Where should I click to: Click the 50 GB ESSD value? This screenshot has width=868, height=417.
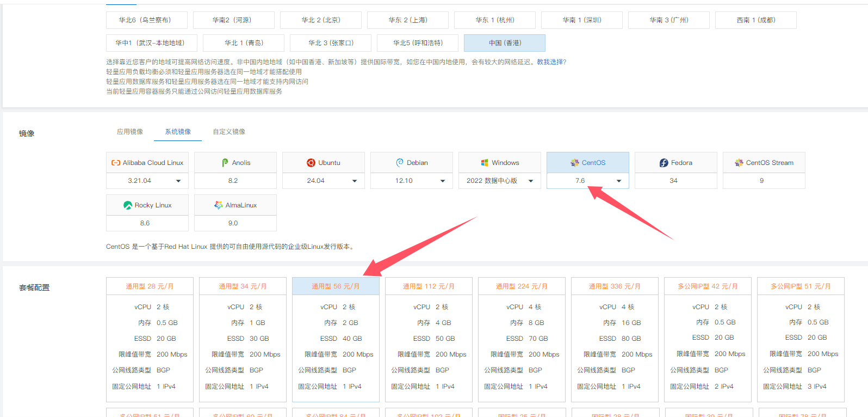tap(445, 339)
